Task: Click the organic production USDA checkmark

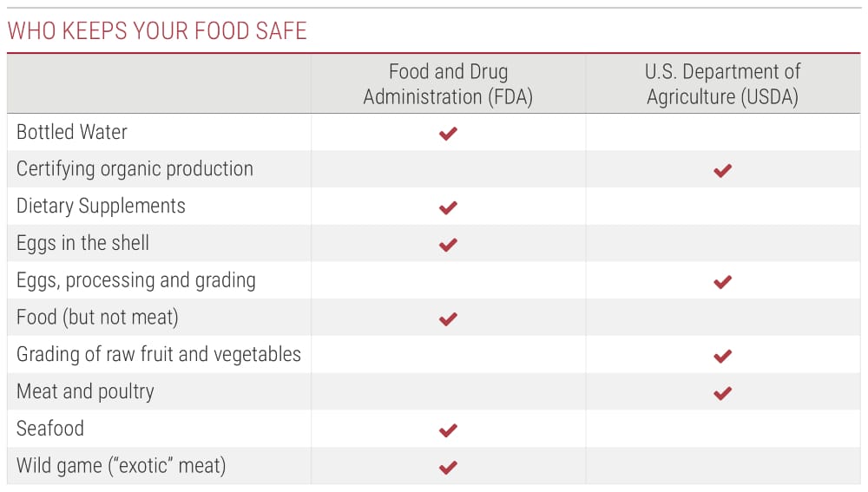Action: 722,171
